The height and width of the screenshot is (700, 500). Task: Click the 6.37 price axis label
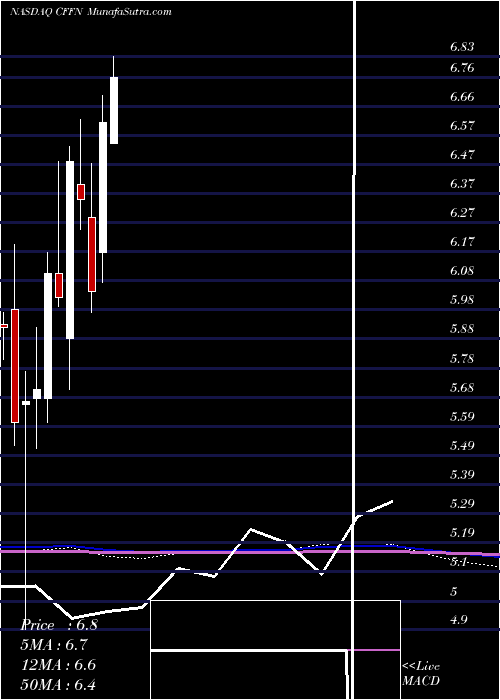[x=462, y=183]
